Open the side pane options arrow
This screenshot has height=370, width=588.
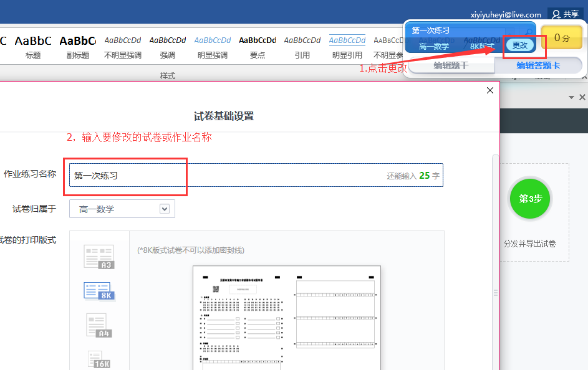pos(571,98)
